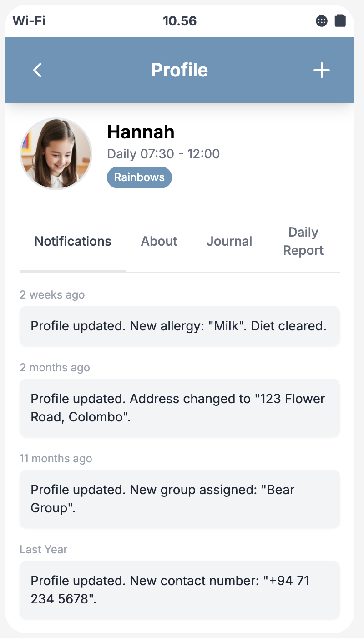Click the name Hannah
This screenshot has width=364, height=638.
(x=141, y=132)
